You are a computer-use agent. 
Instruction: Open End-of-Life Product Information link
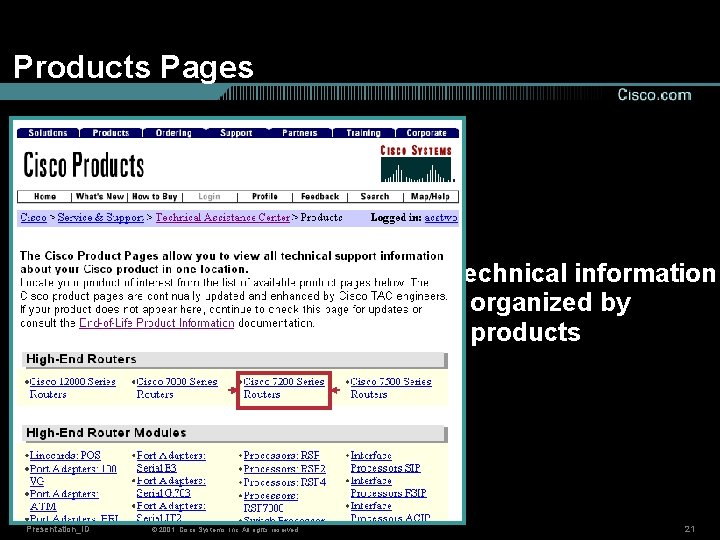click(157, 323)
